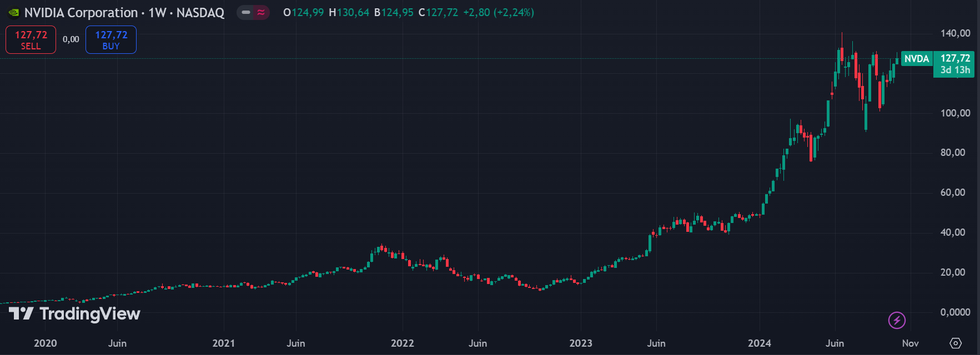Open chart settings gear icon near time axis
The width and height of the screenshot is (980, 355).
click(956, 343)
